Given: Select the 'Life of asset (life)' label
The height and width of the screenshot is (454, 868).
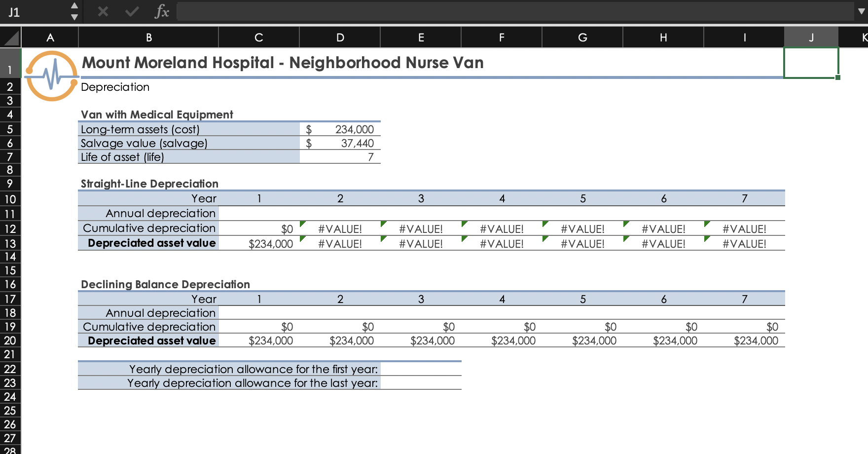Looking at the screenshot, I should (x=122, y=157).
